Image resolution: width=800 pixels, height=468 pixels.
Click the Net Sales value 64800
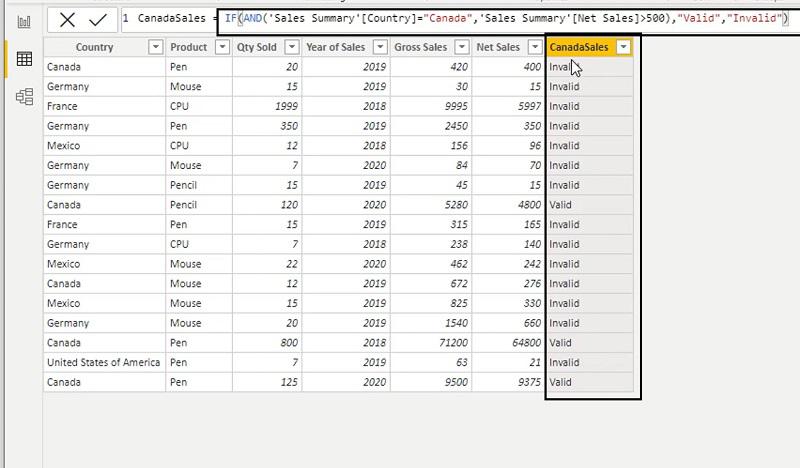coord(527,343)
